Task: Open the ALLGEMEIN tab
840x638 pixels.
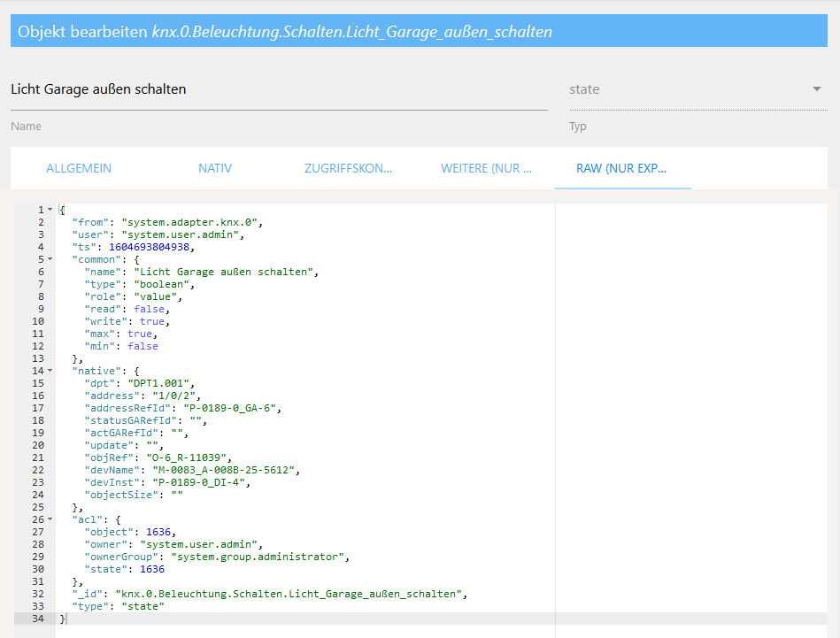Action: [79, 168]
